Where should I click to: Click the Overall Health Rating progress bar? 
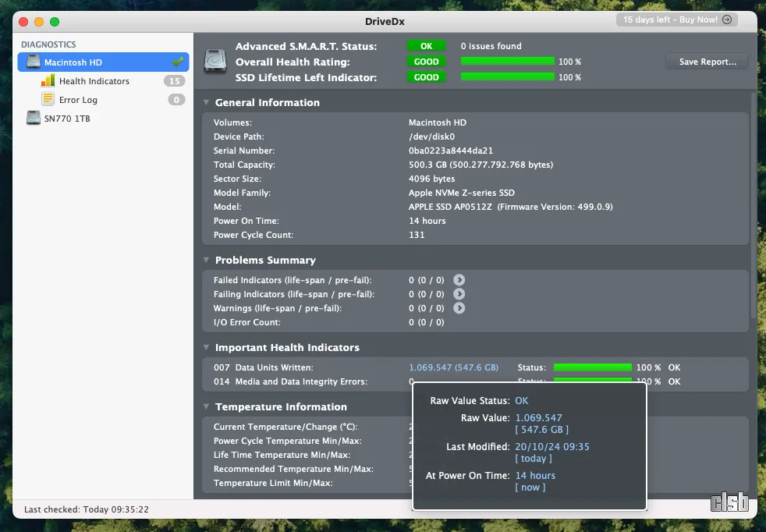tap(507, 62)
